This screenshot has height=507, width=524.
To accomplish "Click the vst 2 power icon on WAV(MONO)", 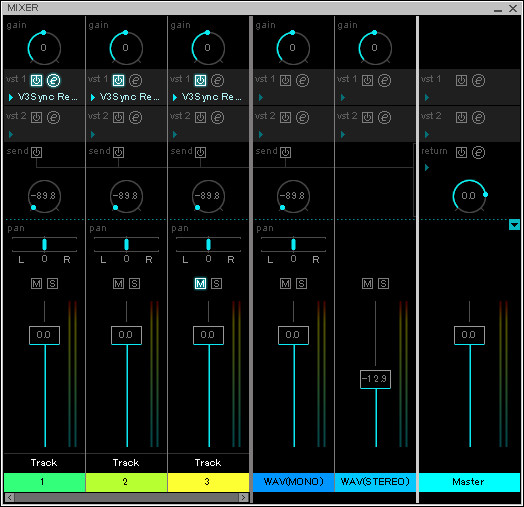I will click(x=285, y=117).
